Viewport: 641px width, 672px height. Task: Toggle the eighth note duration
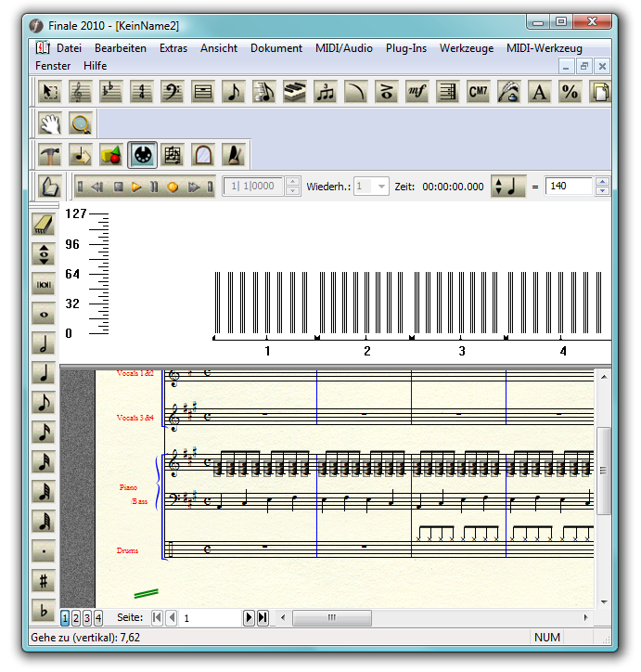(x=44, y=403)
